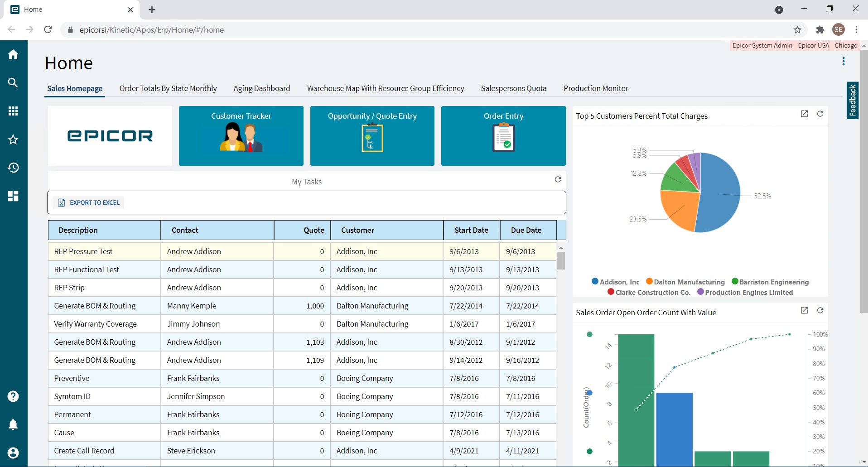Pop out Top 5 Customers chart

pyautogui.click(x=804, y=114)
